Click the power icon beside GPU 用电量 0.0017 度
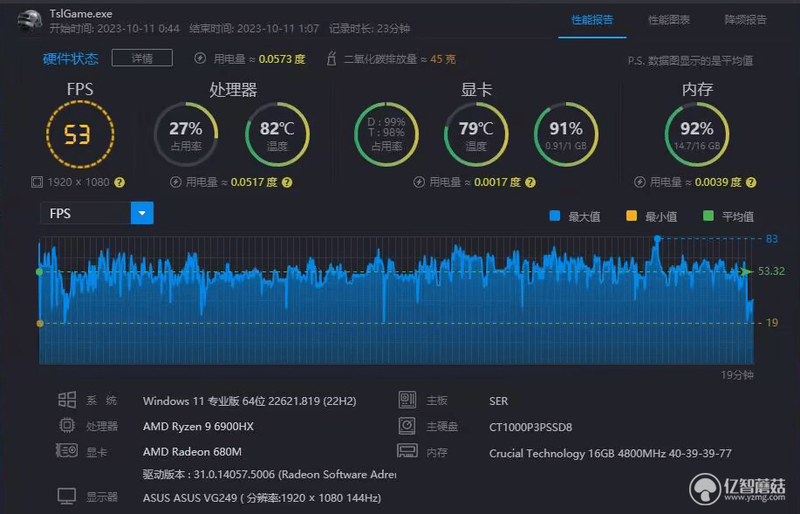 click(x=419, y=182)
